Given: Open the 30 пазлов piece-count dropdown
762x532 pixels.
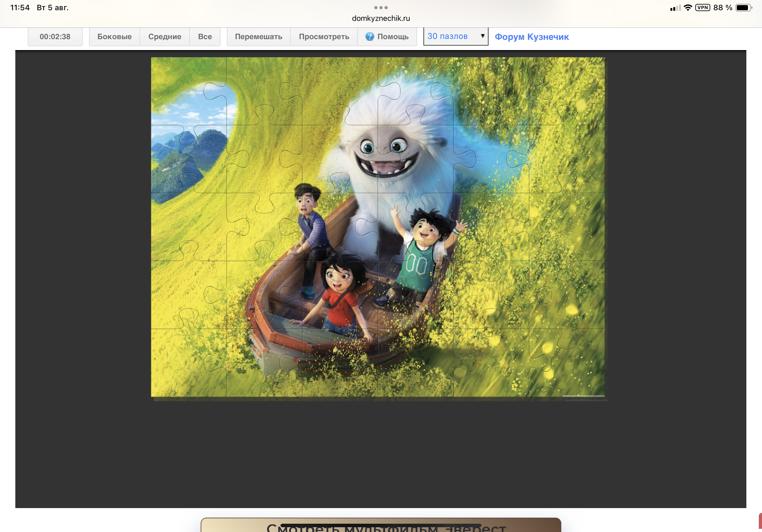Looking at the screenshot, I should tap(456, 36).
